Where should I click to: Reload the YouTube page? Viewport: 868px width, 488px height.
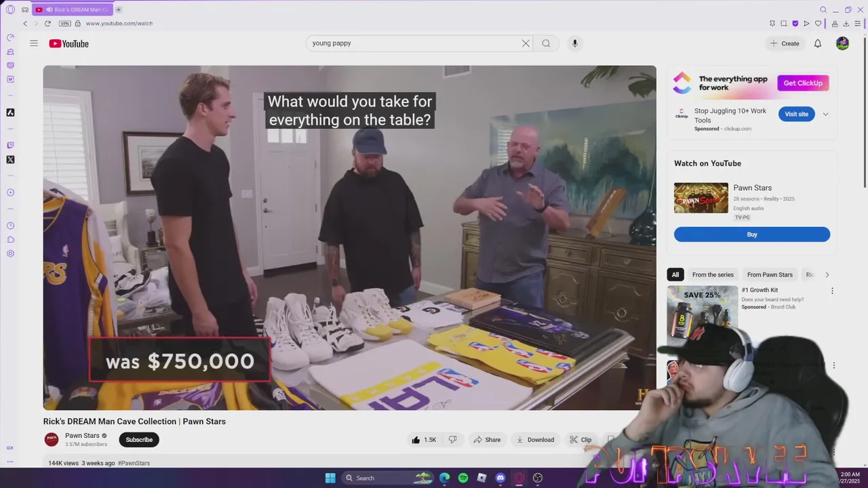[x=47, y=23]
